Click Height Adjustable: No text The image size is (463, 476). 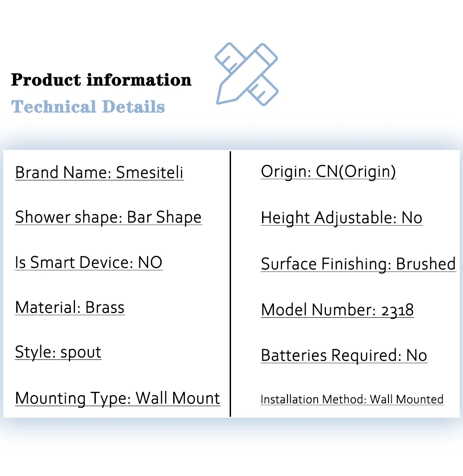(x=342, y=218)
